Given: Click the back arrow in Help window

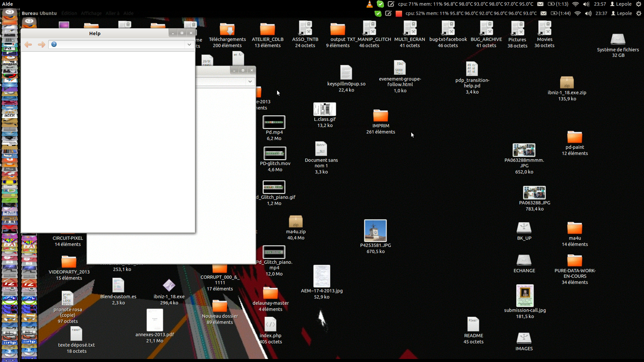Looking at the screenshot, I should [x=28, y=45].
